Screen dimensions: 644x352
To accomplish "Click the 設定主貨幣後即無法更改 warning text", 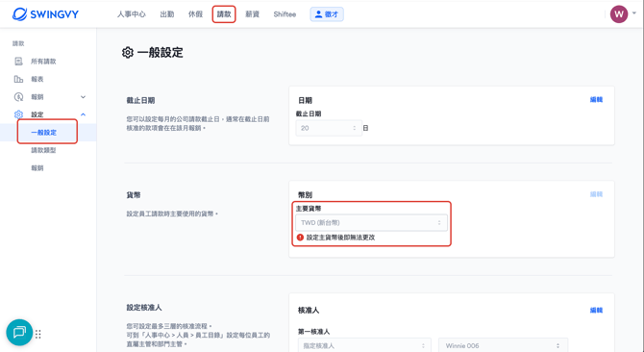I will click(x=340, y=238).
